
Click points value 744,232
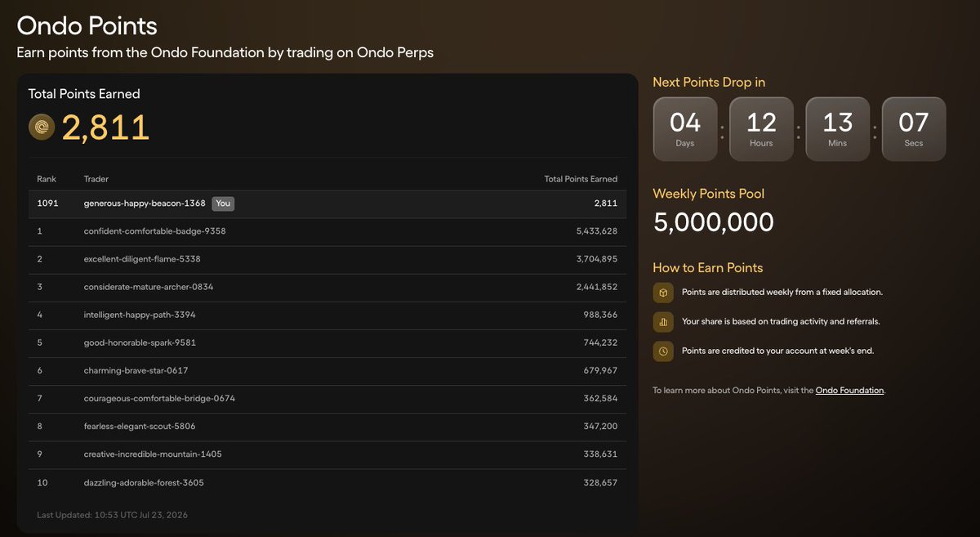coord(600,342)
